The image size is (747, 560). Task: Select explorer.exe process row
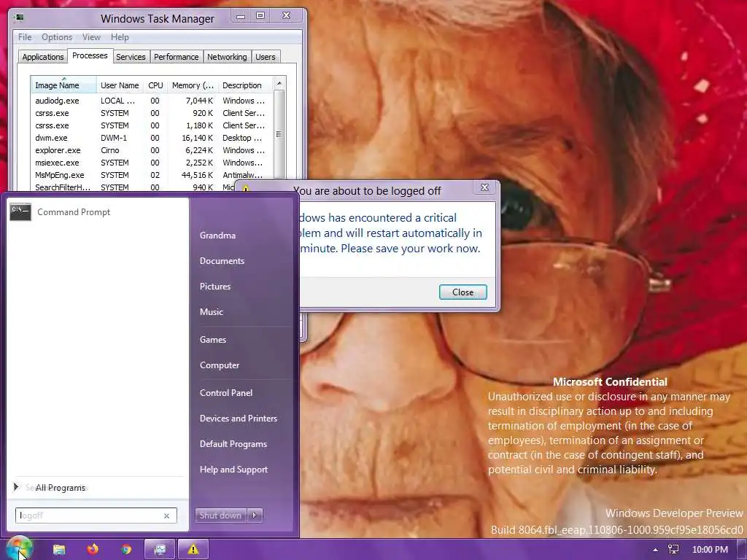pyautogui.click(x=152, y=150)
